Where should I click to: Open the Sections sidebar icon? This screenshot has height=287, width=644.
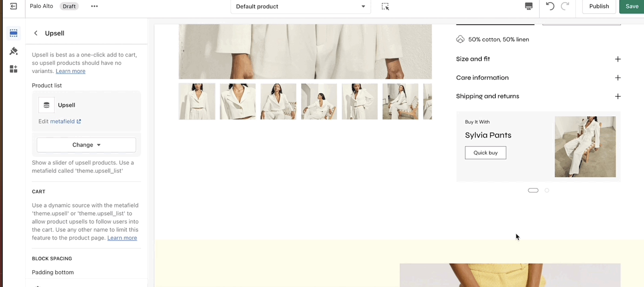14,33
